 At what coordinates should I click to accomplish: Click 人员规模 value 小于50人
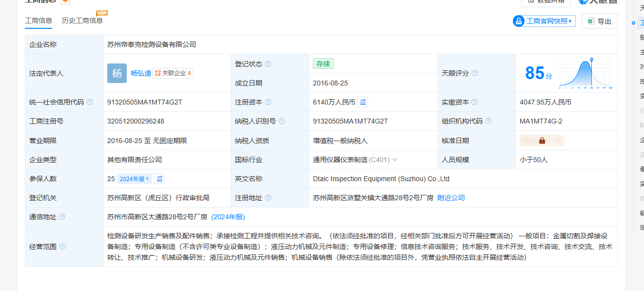coord(534,160)
